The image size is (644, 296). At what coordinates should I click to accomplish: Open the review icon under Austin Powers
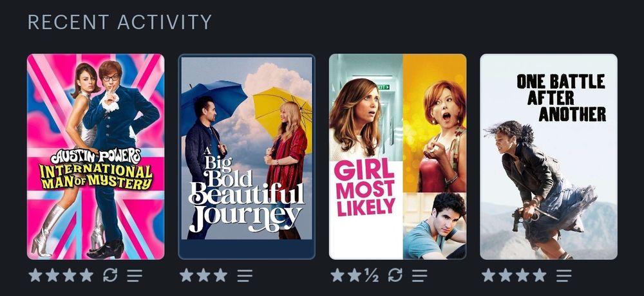[x=135, y=275]
